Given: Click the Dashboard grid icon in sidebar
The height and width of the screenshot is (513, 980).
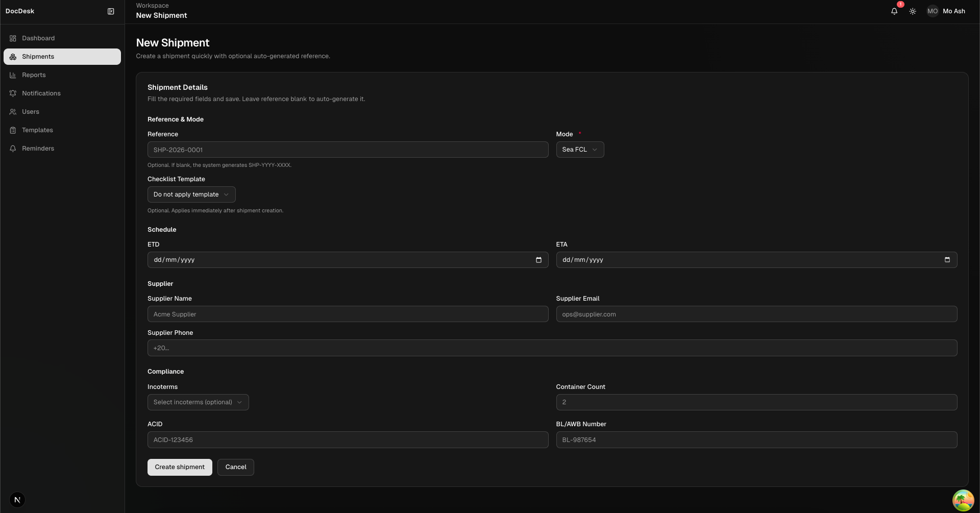Looking at the screenshot, I should click(13, 38).
